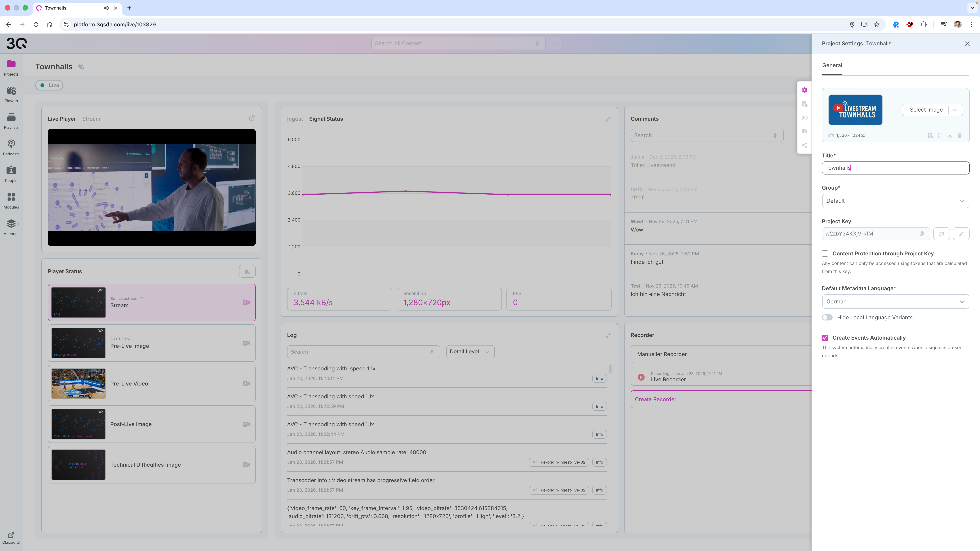The width and height of the screenshot is (980, 551).
Task: Click the Select Image button
Action: tap(926, 110)
